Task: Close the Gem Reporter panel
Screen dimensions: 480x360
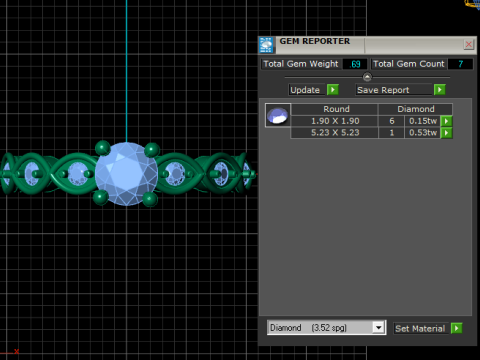Action: click(x=469, y=44)
